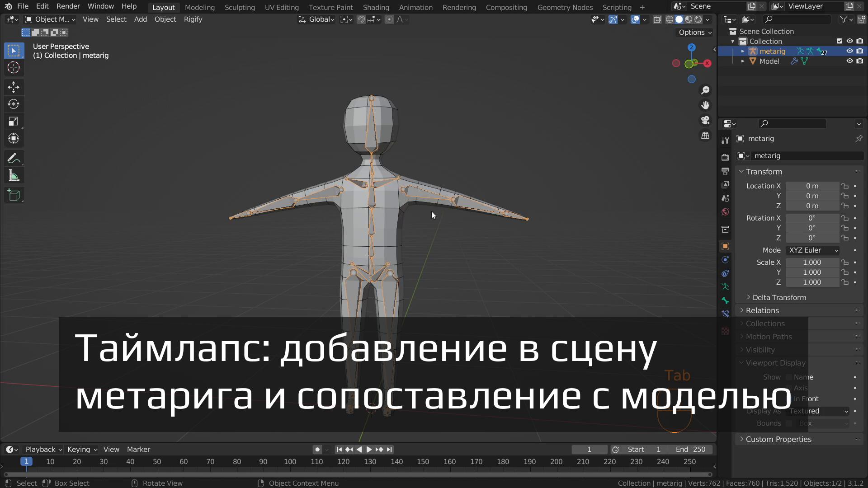Screen dimensions: 868x488
Task: Expand the Delta Transform section
Action: coord(780,297)
